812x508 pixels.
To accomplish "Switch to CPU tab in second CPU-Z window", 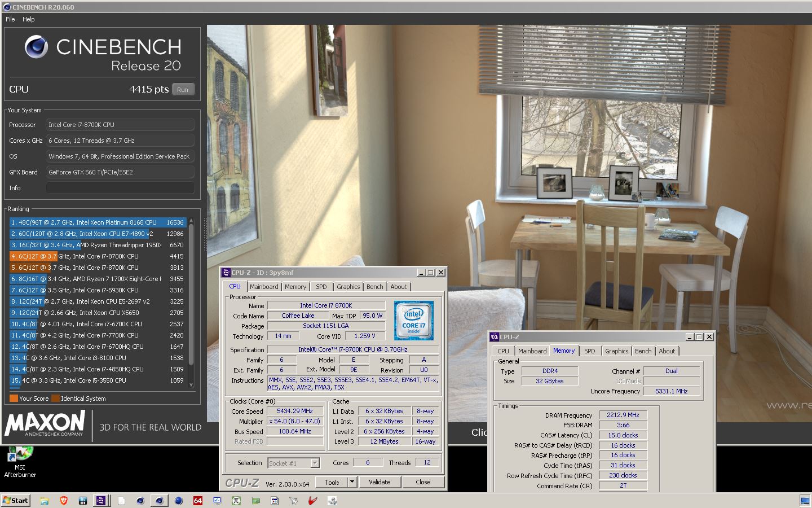I will tap(504, 351).
